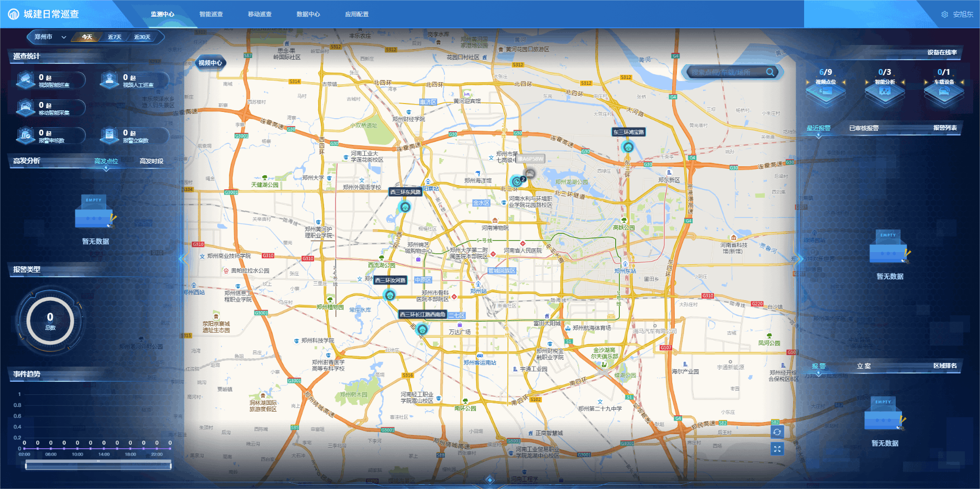Click the search magnifier icon
This screenshot has height=489, width=980.
tap(770, 72)
